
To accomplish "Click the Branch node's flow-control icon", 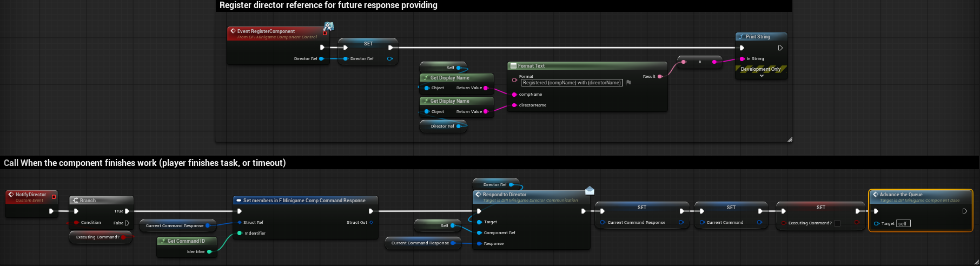I will click(75, 201).
